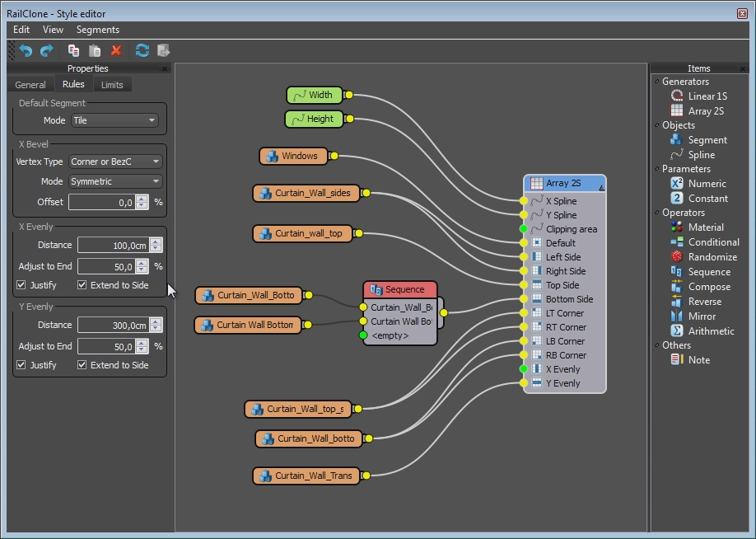Viewport: 756px width, 539px height.
Task: Click the X Evenly Distance input field
Action: click(x=114, y=245)
